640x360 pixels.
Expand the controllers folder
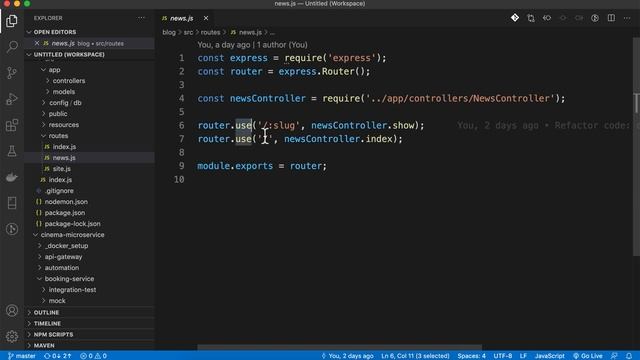pos(69,81)
